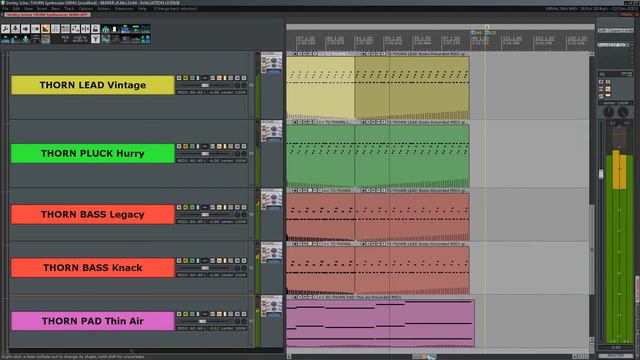Select the THORN PAD Thin Air track name
This screenshot has width=640, height=360.
coord(93,321)
